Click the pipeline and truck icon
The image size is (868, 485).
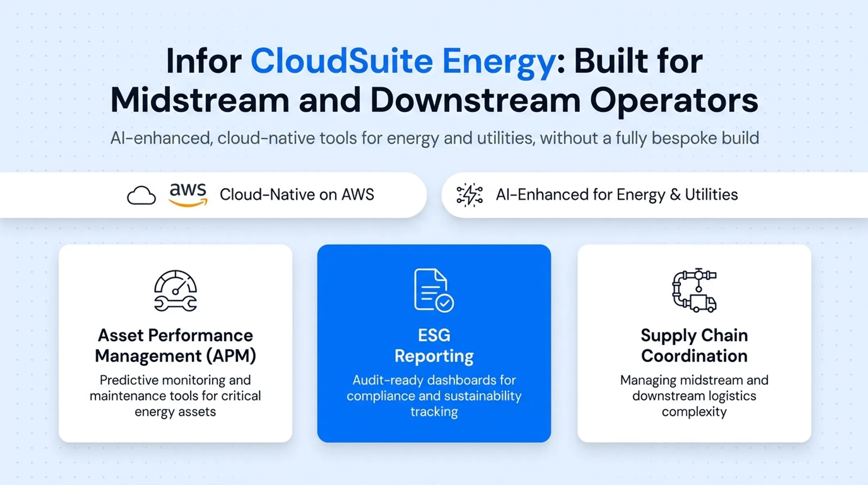click(x=694, y=290)
